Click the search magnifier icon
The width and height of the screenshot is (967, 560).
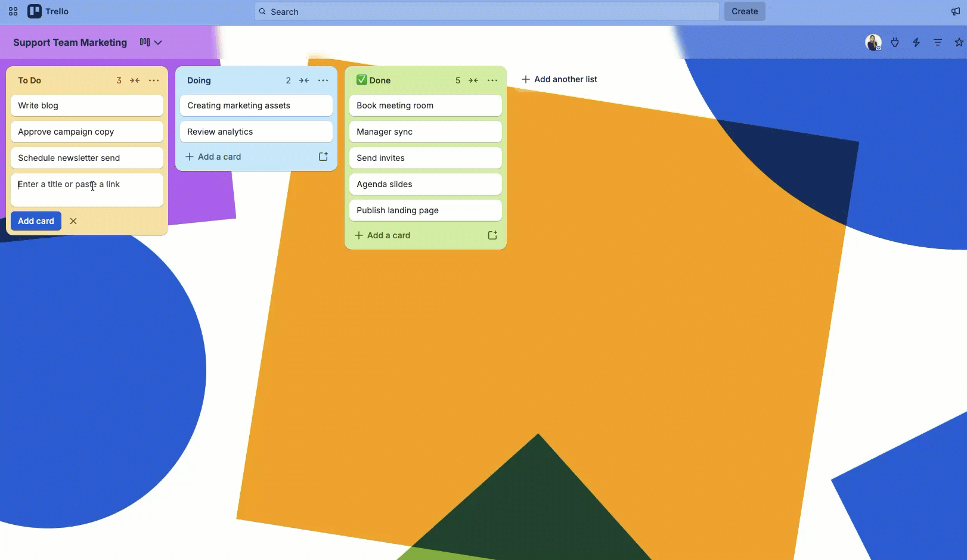[x=262, y=11]
